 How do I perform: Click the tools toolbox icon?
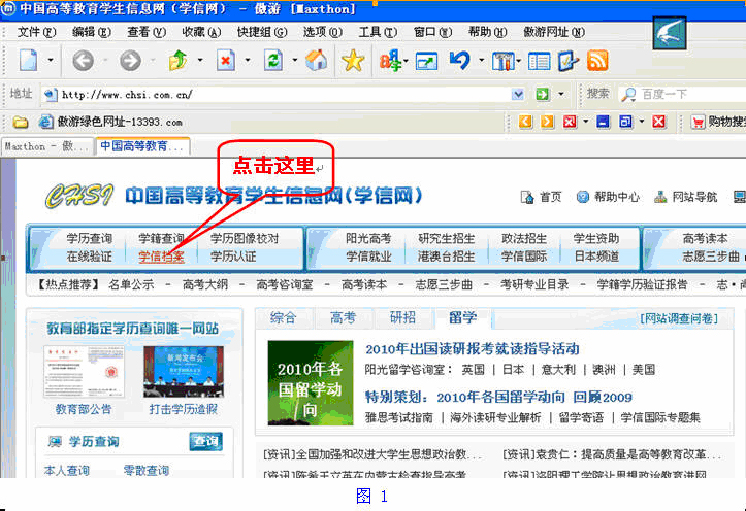coord(502,61)
